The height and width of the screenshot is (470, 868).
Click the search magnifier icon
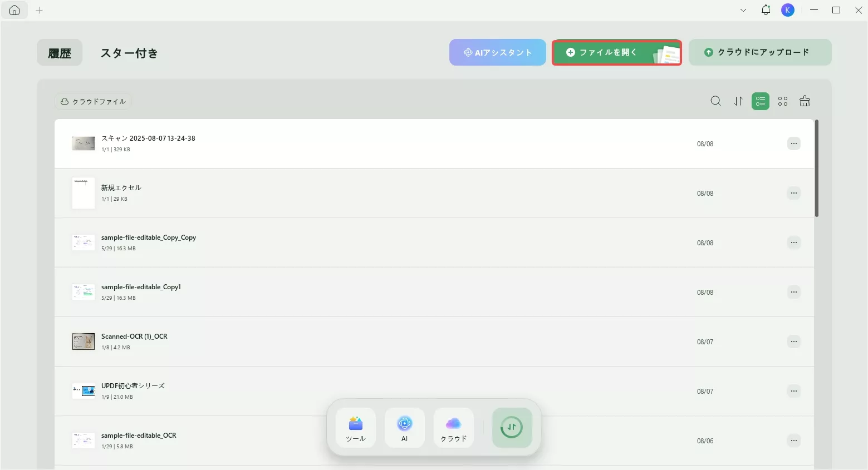716,101
